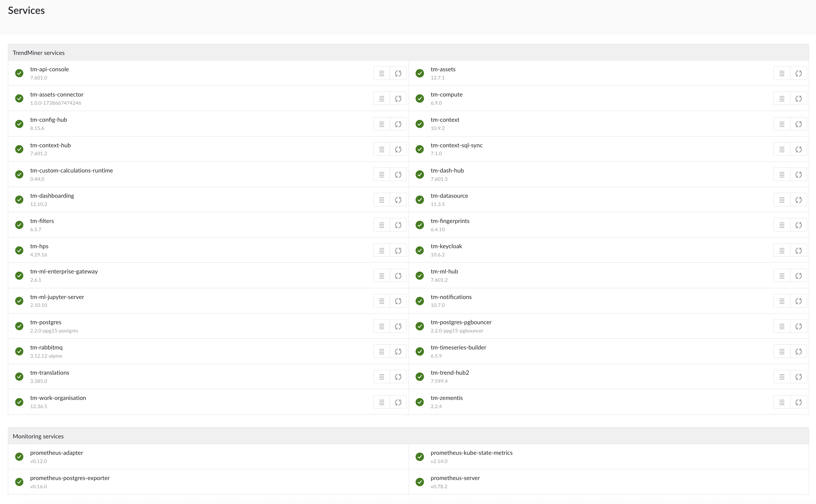Click version 12.36.5 of tm-work-organisation
This screenshot has height=504, width=816.
[39, 406]
